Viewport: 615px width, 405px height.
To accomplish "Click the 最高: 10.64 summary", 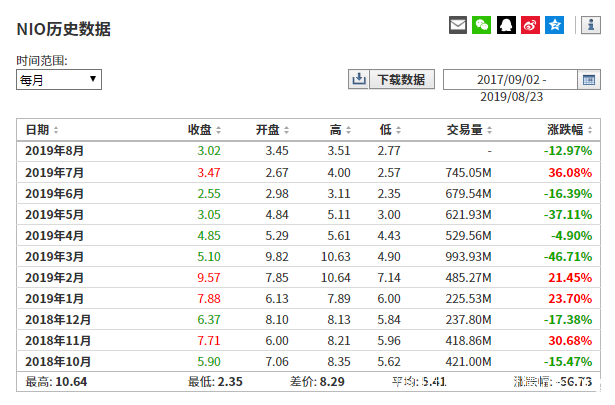I will 56,381.
